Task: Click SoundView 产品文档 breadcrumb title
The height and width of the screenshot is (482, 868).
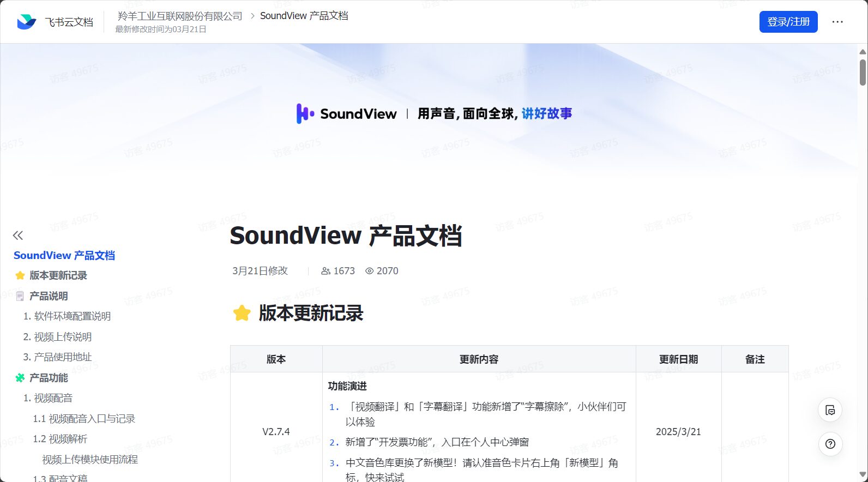Action: click(304, 16)
